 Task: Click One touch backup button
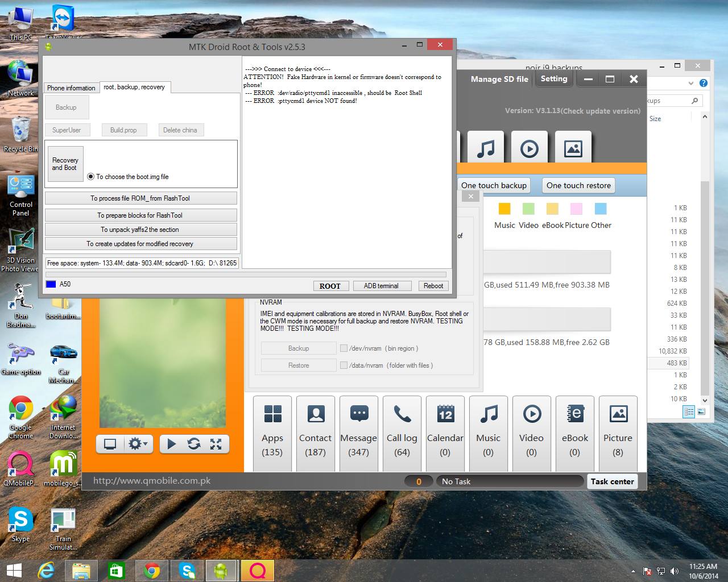pyautogui.click(x=494, y=185)
